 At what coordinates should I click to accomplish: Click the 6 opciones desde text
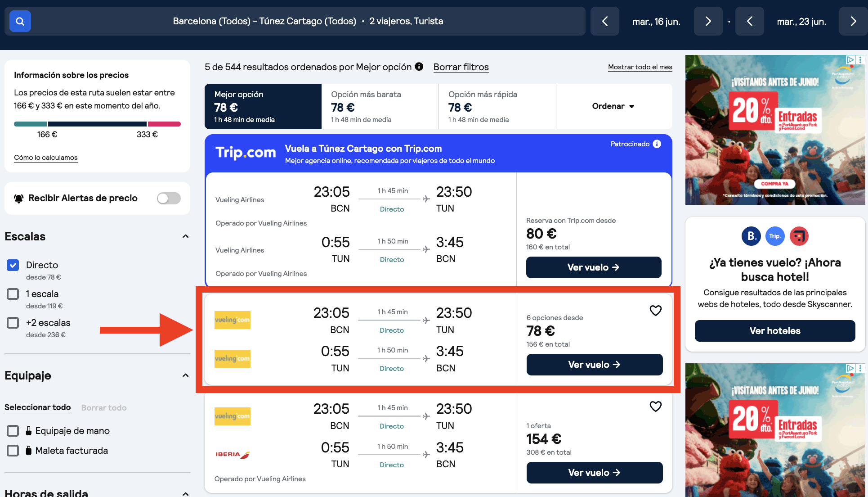[x=555, y=318]
